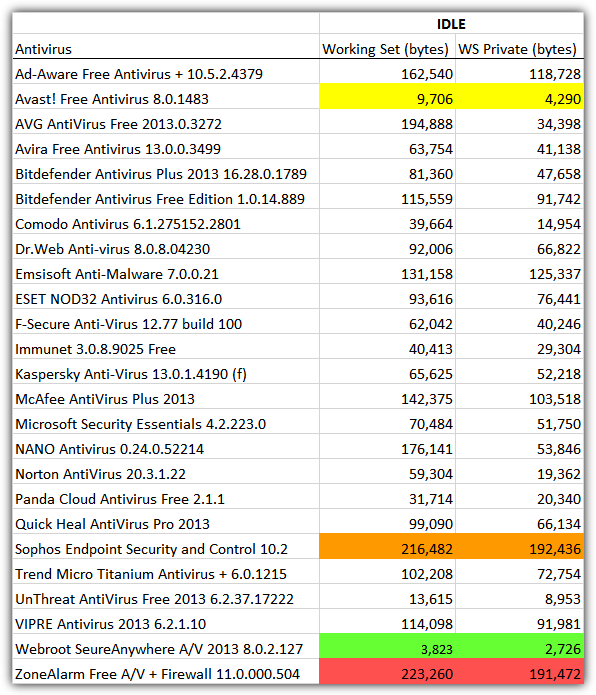This screenshot has height=695, width=596.
Task: Select cell value 8,953
Action: (563, 600)
